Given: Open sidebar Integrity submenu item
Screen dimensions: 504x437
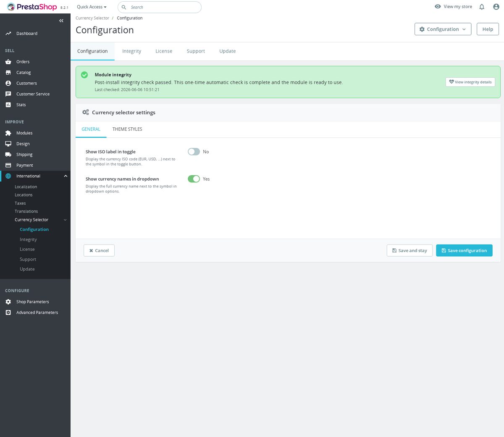Looking at the screenshot, I should [28, 240].
